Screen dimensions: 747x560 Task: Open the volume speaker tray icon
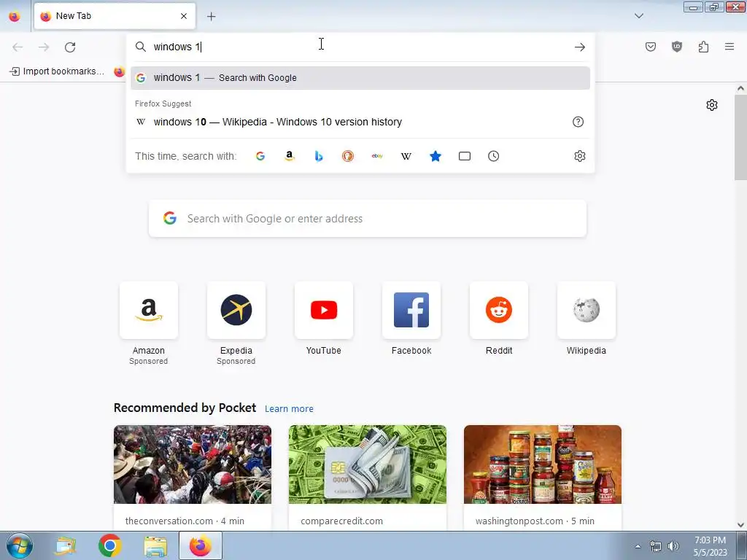click(x=673, y=546)
